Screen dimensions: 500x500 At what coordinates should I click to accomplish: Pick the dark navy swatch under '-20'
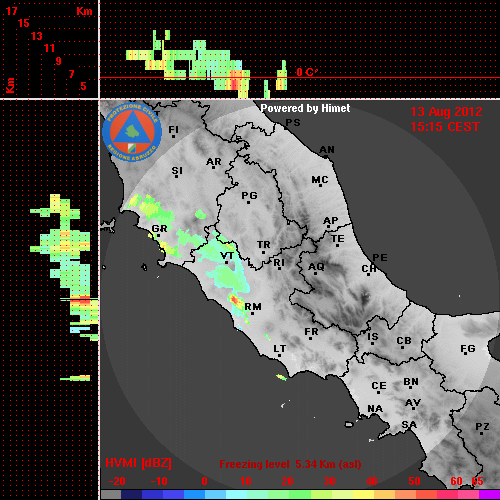131,494
